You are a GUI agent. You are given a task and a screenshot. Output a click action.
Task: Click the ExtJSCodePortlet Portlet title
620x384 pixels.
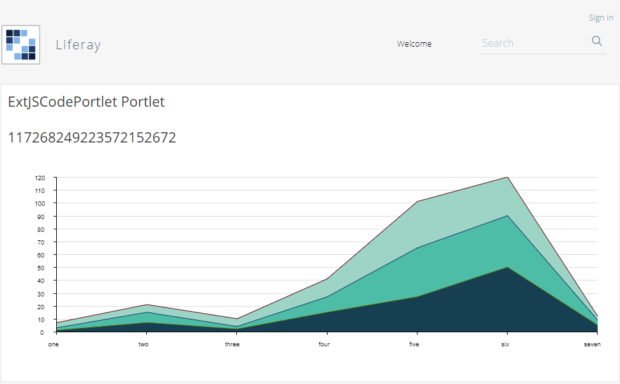pos(86,102)
